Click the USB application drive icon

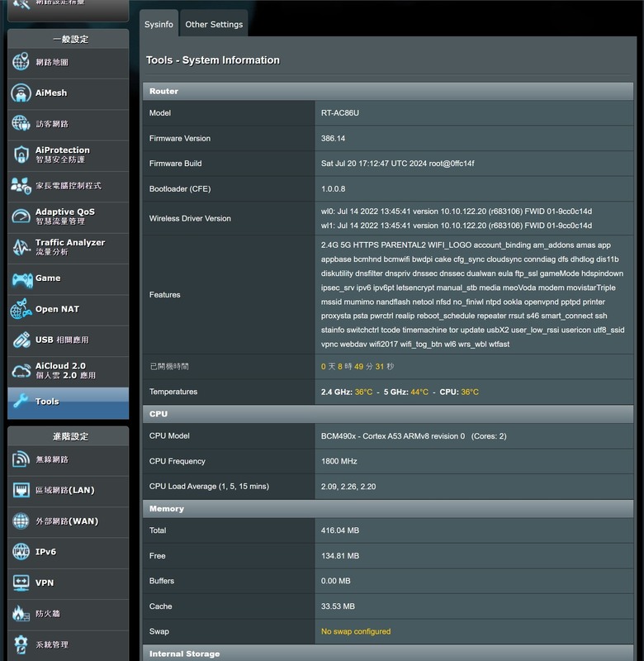[21, 340]
